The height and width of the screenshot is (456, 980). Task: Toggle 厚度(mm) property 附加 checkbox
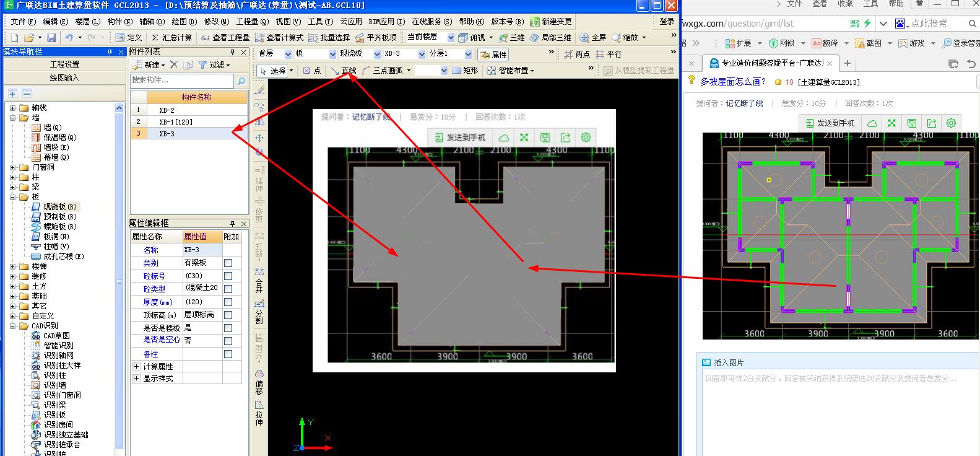tap(228, 302)
